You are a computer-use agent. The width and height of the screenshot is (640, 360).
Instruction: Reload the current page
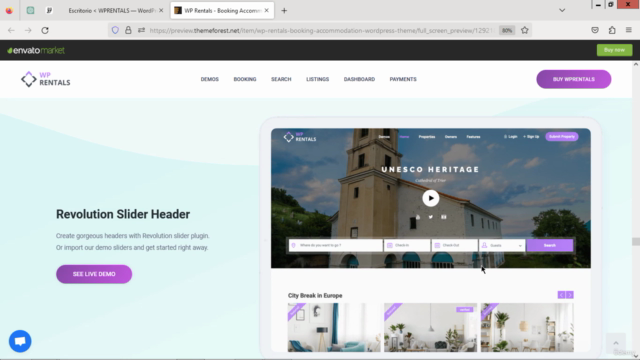tap(45, 30)
